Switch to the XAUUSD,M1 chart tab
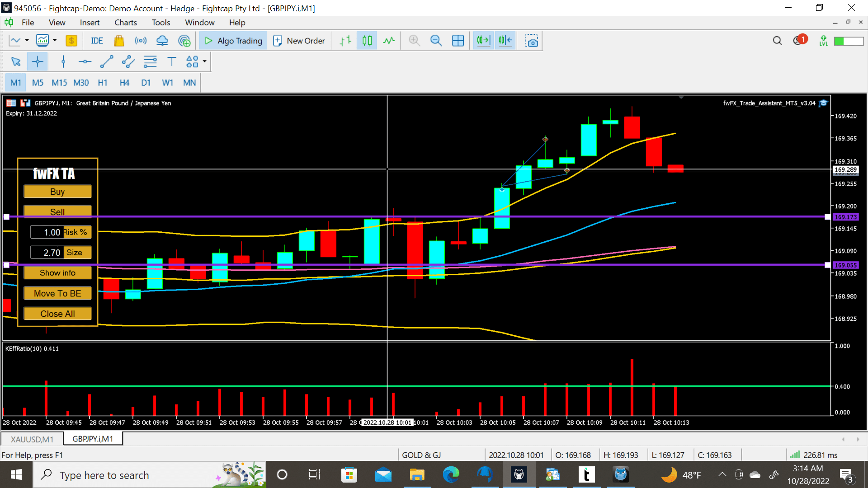This screenshot has height=488, width=868. pos(32,439)
